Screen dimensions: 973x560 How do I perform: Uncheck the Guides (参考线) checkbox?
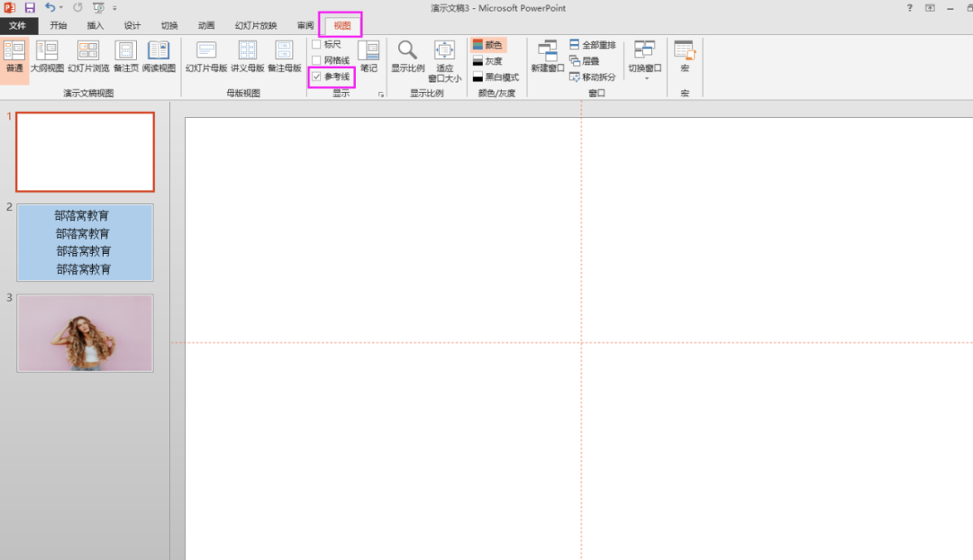click(316, 77)
